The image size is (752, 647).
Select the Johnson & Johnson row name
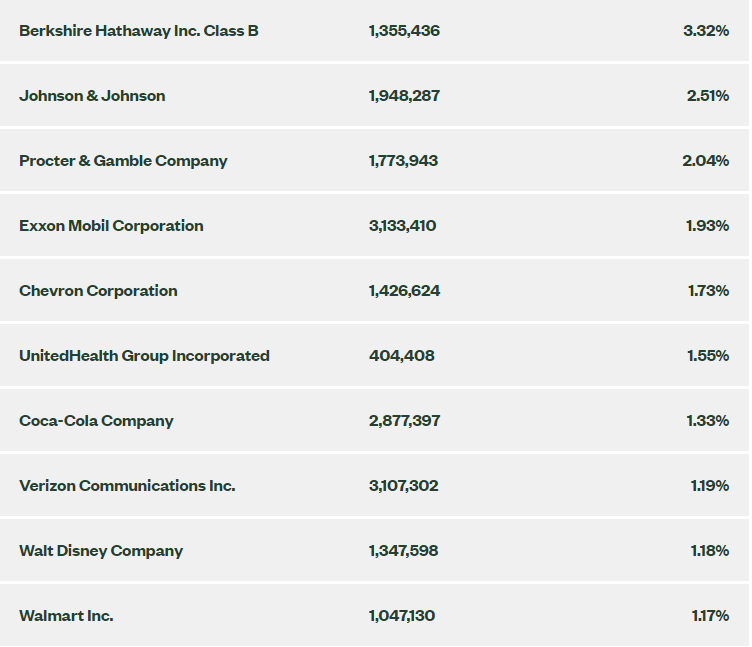tap(92, 96)
